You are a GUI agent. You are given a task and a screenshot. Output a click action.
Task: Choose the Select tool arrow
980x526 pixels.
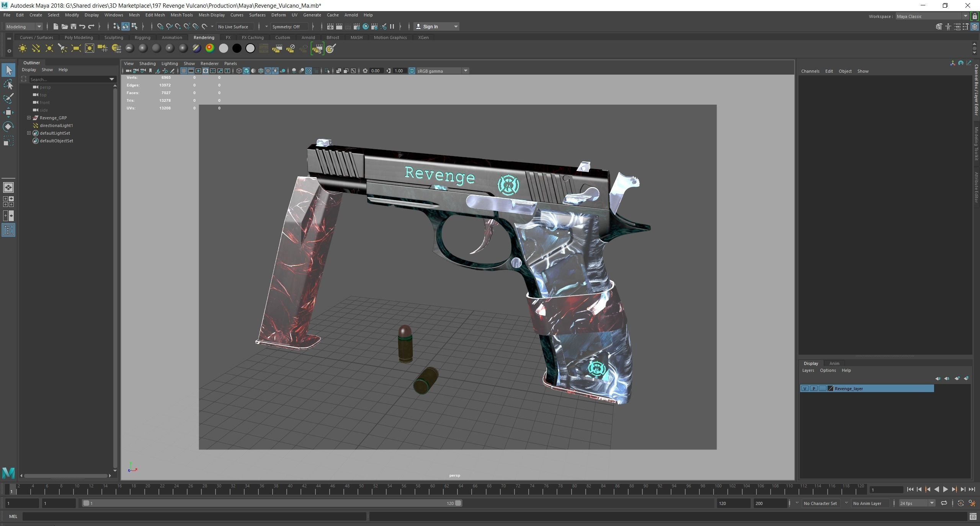point(8,70)
